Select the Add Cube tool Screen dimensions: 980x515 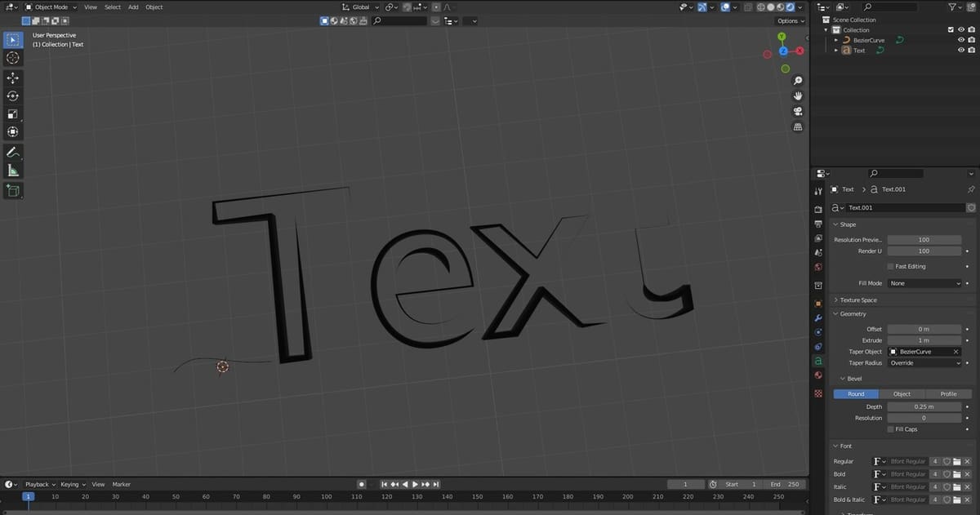[x=13, y=191]
